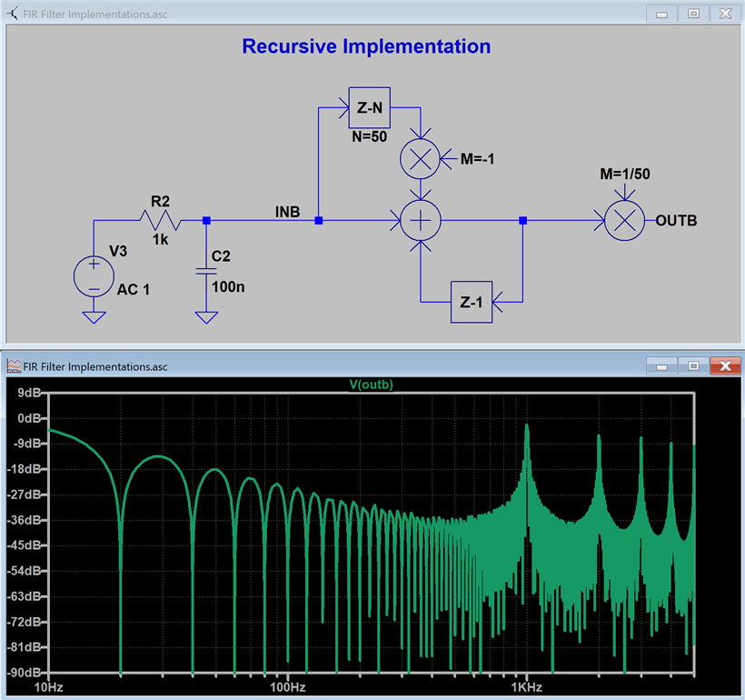
Task: Click the Z-N delay block symbol
Action: pos(369,107)
